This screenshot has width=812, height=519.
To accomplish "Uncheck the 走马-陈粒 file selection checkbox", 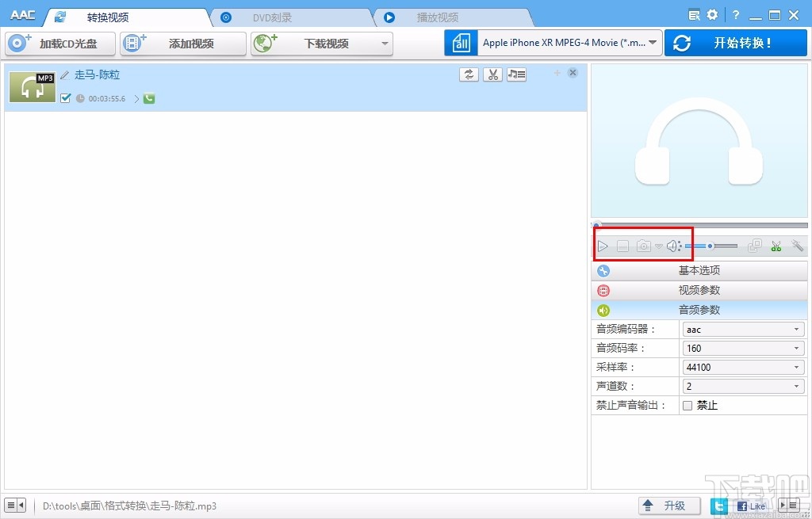I will point(65,98).
